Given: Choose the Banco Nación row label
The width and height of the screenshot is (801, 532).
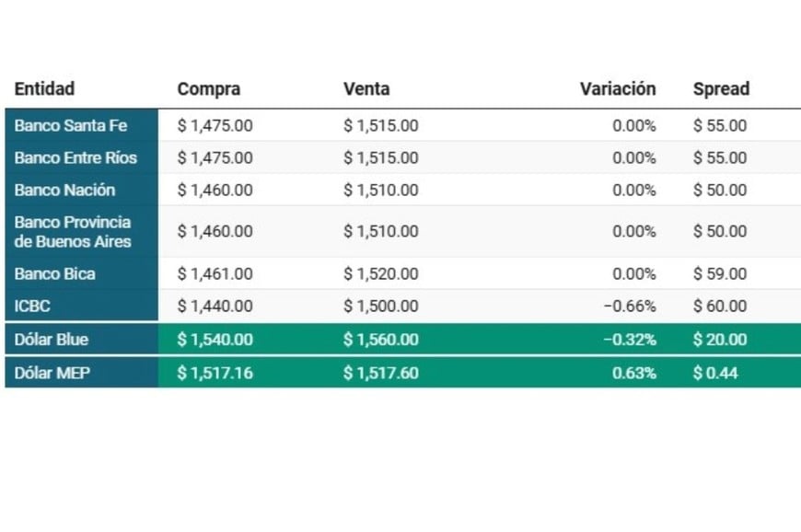Looking at the screenshot, I should click(64, 190).
